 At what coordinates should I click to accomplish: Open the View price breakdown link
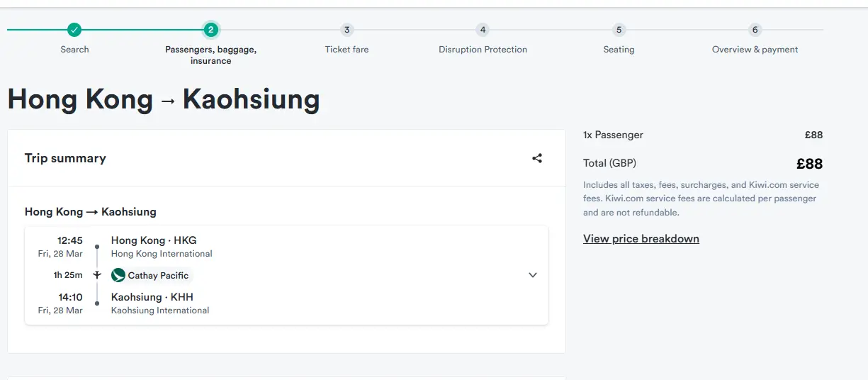[x=641, y=239]
